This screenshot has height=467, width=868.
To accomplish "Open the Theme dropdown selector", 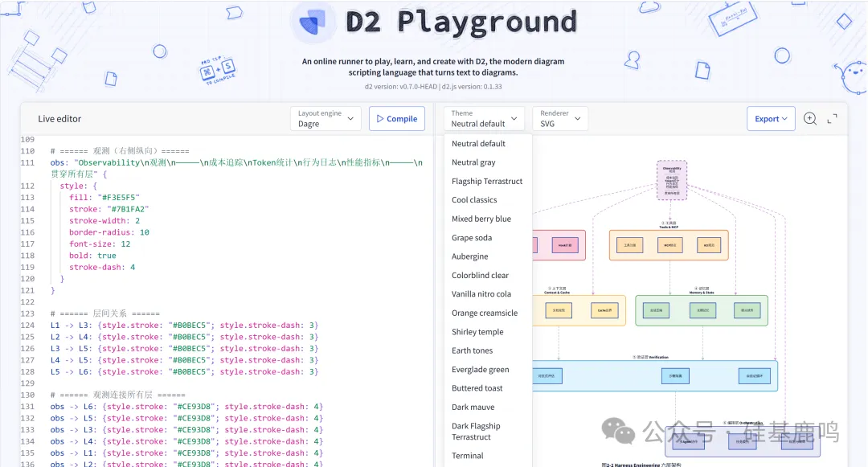I will click(484, 119).
